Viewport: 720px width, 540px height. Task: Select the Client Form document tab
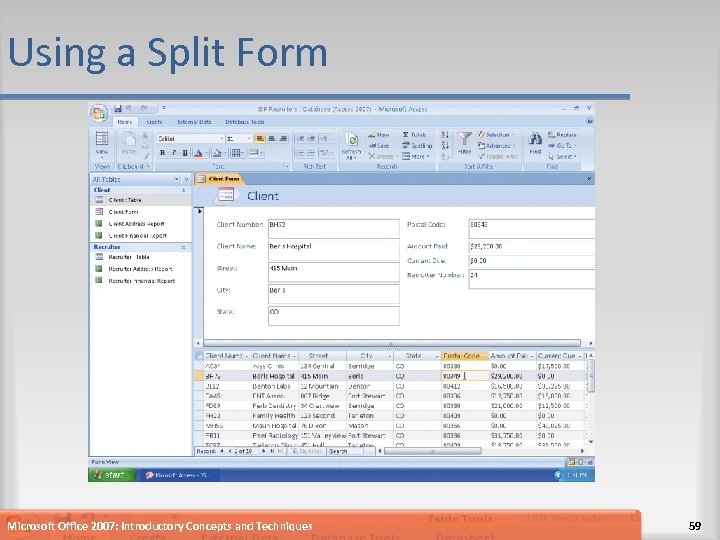coord(219,179)
